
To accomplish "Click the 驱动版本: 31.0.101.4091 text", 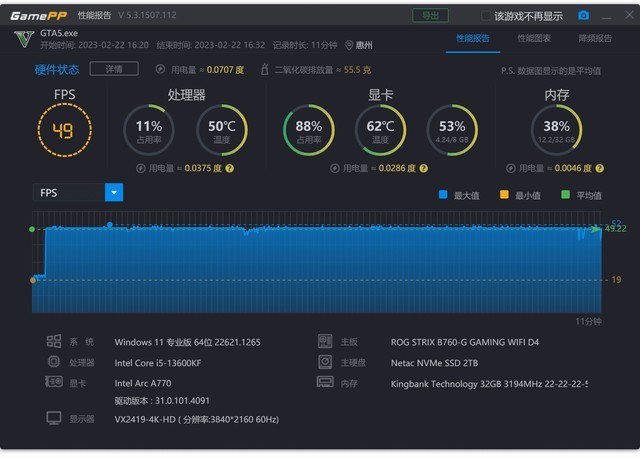I will [162, 401].
